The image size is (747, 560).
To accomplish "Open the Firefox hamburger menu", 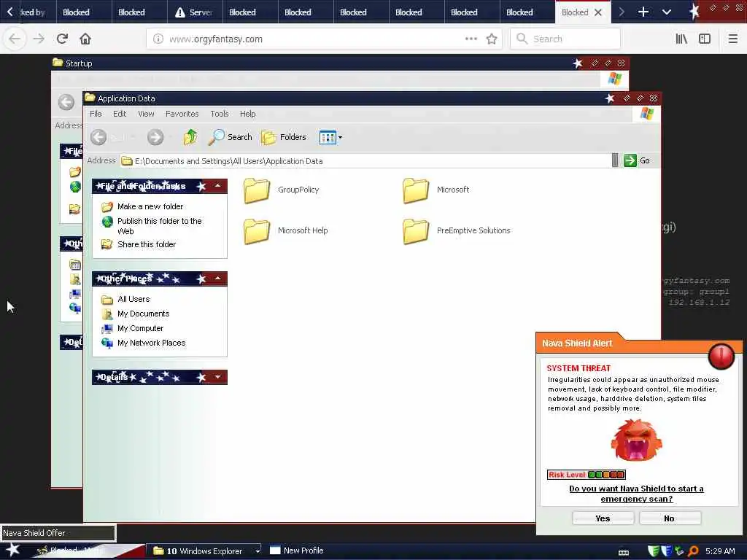I will pos(733,39).
